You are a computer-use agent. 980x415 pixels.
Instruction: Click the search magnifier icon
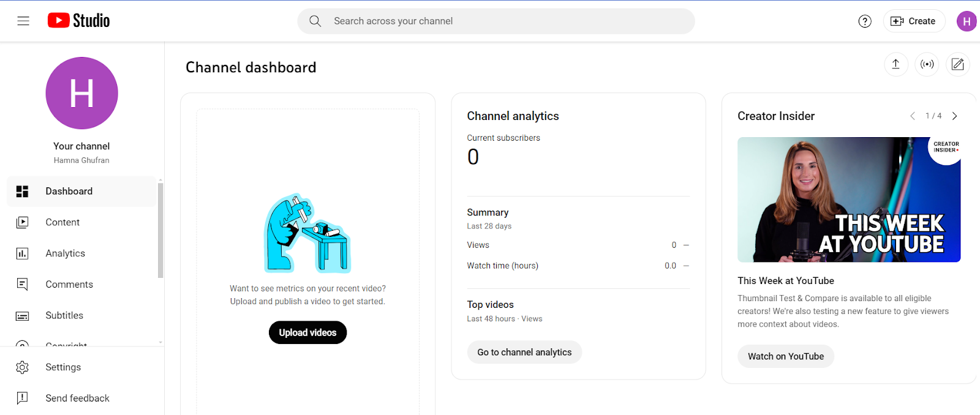click(315, 21)
